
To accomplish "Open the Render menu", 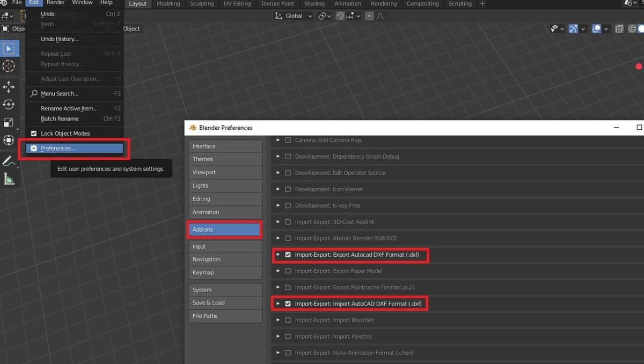I will 55,3.
